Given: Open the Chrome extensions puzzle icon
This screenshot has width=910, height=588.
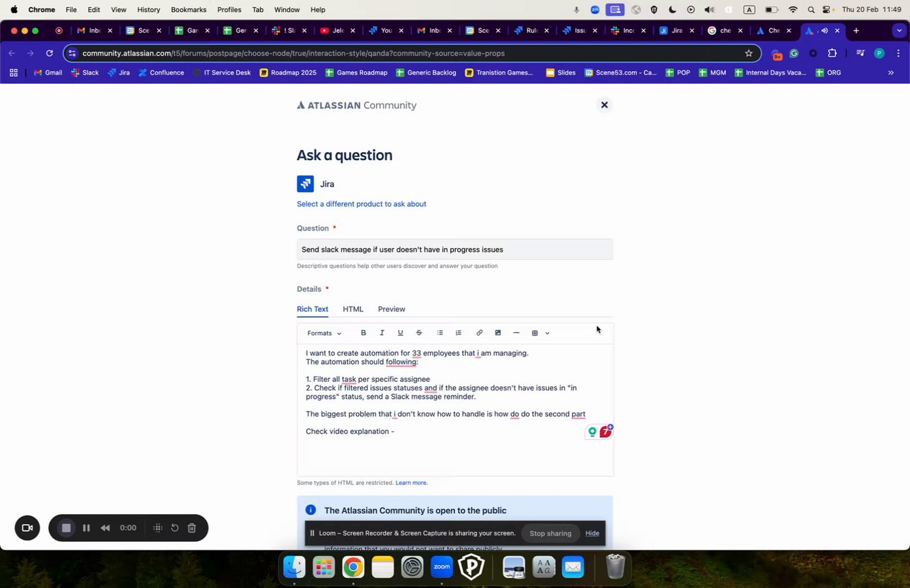Looking at the screenshot, I should [832, 53].
